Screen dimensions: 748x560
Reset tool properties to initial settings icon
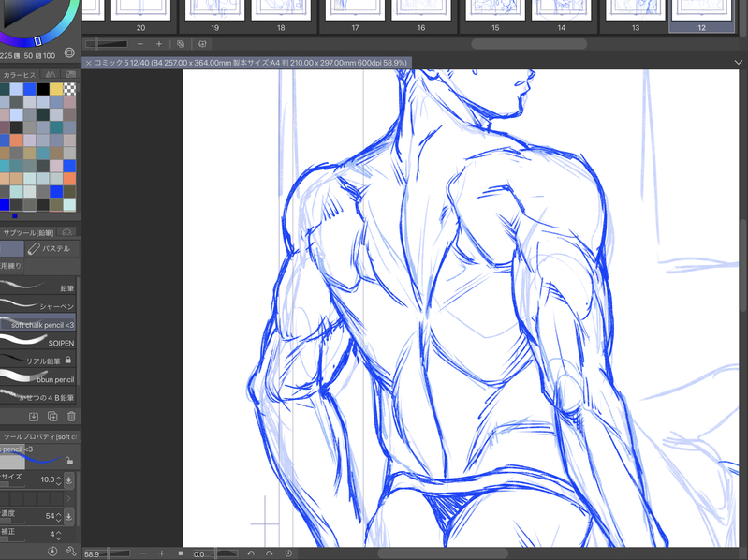[x=52, y=552]
